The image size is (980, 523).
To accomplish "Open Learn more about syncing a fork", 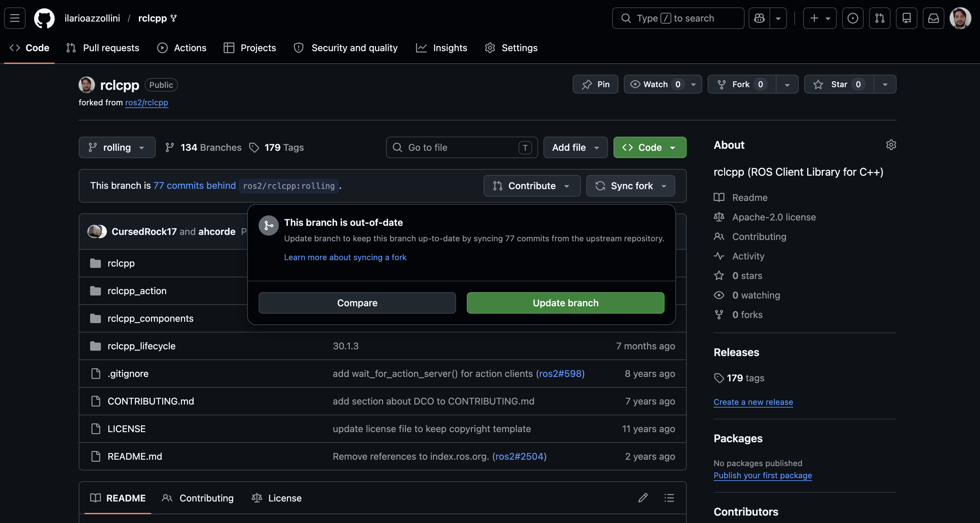I will (345, 257).
